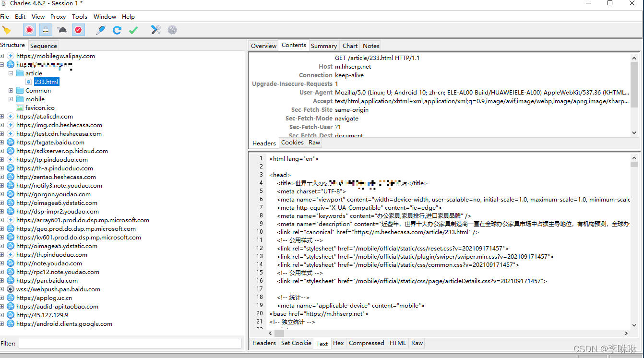Viewport: 644px width, 358px height.
Task: Click the mobile folder icon
Action: [x=20, y=99]
